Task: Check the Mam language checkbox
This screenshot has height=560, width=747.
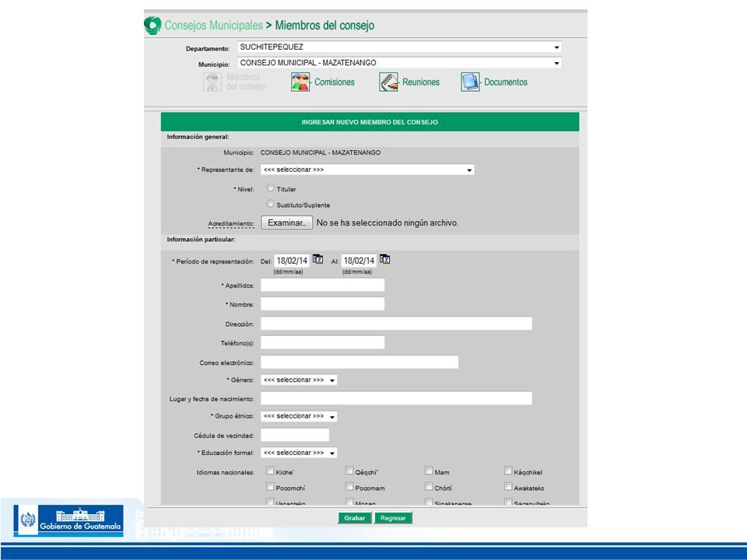Action: [429, 471]
